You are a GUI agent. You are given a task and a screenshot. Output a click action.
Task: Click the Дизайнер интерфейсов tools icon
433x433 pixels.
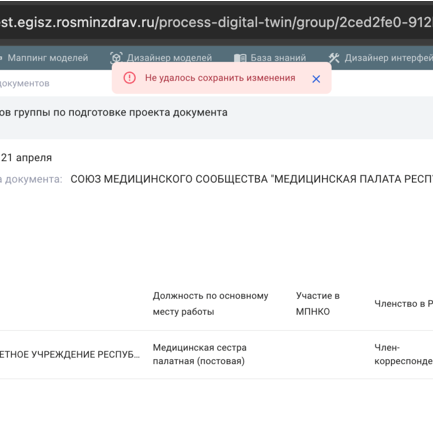point(334,58)
